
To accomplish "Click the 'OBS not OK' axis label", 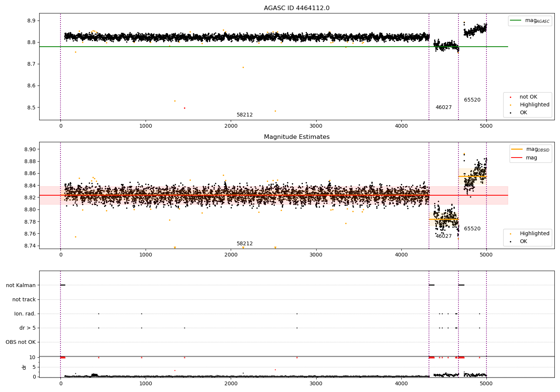I will pyautogui.click(x=21, y=342).
